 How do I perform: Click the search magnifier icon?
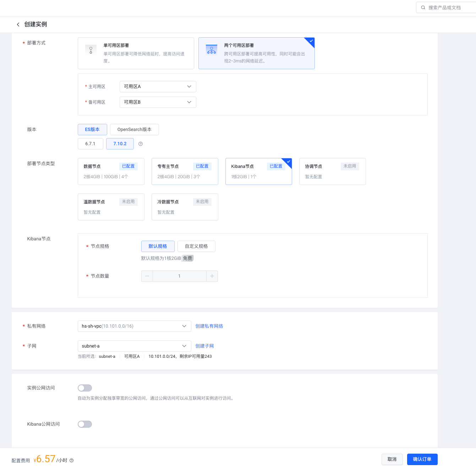click(x=423, y=7)
